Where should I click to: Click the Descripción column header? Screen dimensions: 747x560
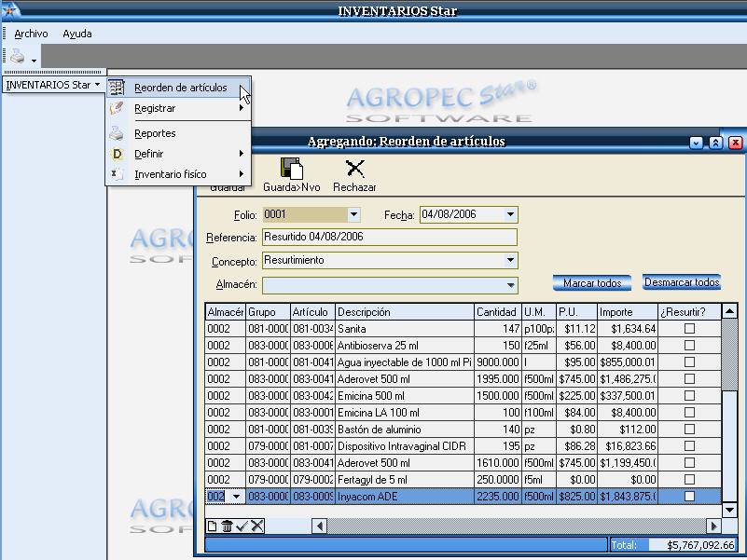405,312
